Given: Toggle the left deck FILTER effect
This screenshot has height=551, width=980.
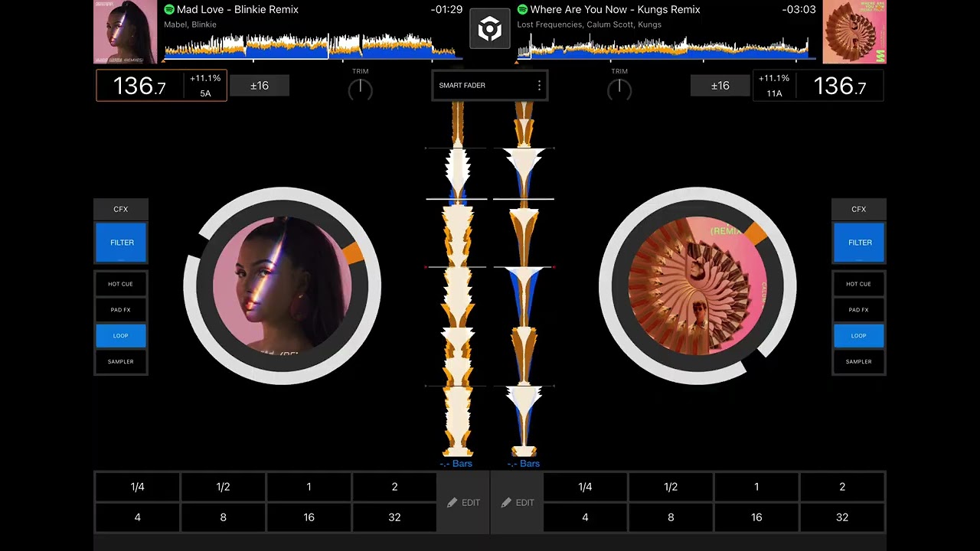Looking at the screenshot, I should click(x=121, y=243).
